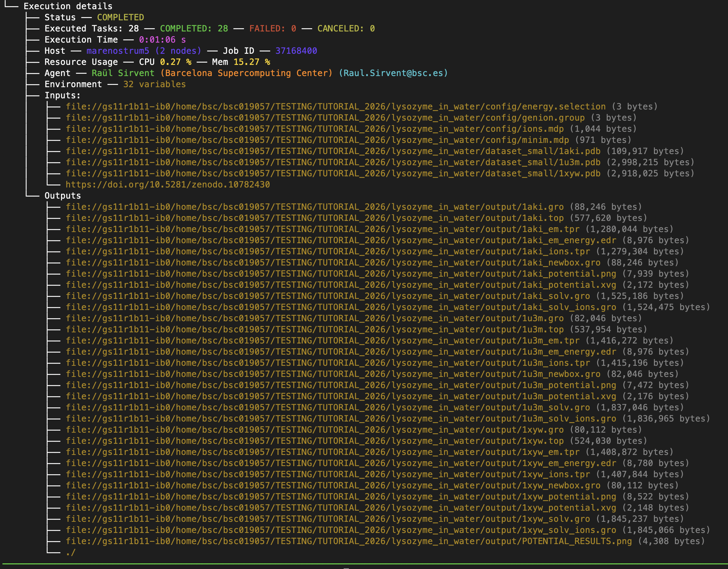Image resolution: width=728 pixels, height=569 pixels.
Task: Click the COMPLETED status value
Action: click(120, 17)
